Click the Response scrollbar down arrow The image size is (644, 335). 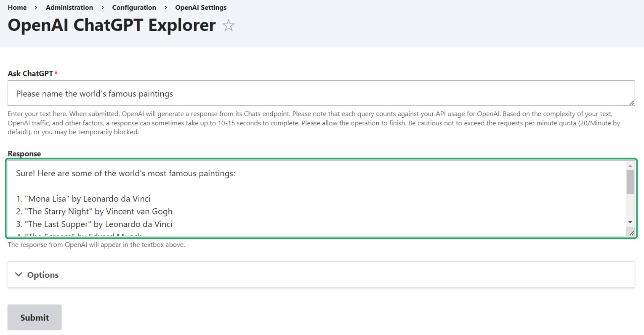(630, 222)
